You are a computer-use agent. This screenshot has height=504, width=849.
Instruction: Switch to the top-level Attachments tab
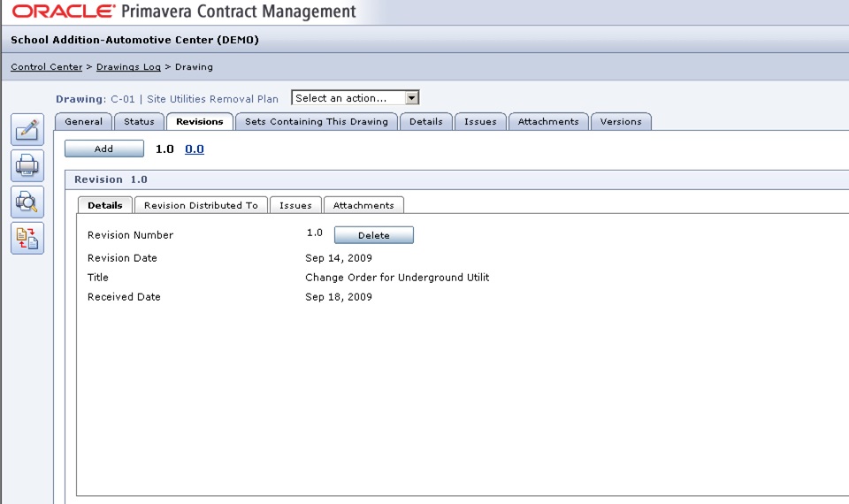pos(548,122)
